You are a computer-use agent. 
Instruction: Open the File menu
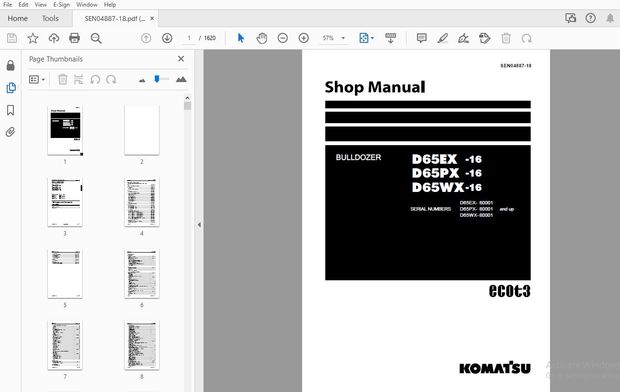point(8,5)
